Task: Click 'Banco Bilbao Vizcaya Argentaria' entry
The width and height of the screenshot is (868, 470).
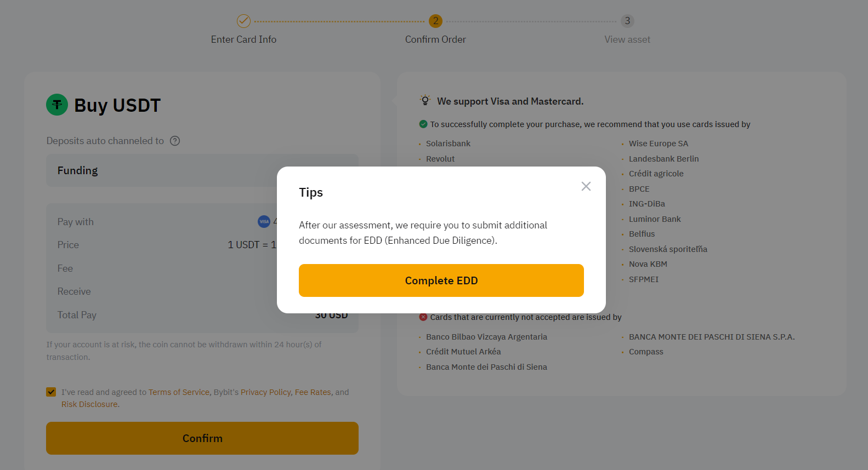Action: (486, 337)
